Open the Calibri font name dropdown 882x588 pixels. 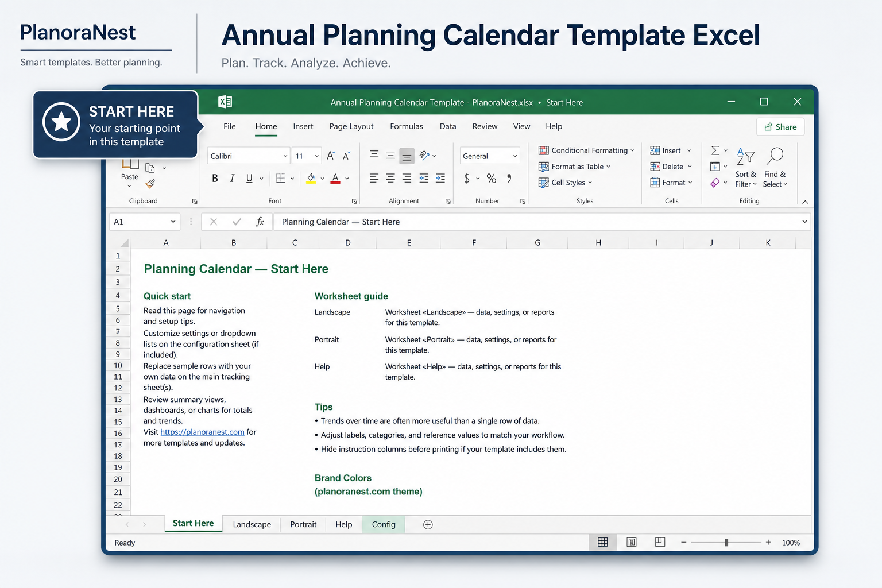coord(285,156)
